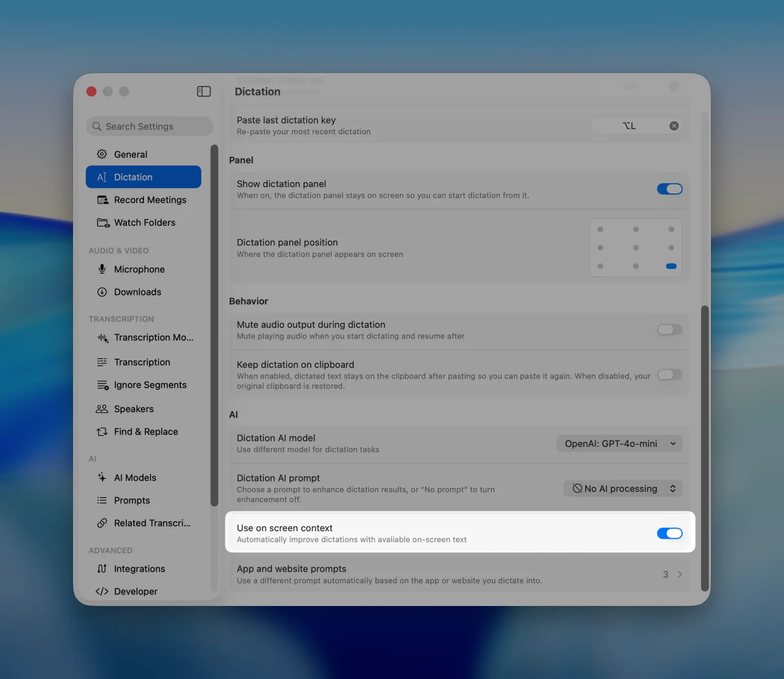Image resolution: width=784 pixels, height=679 pixels.
Task: Enable Mute audio output during dictation
Action: pos(669,330)
